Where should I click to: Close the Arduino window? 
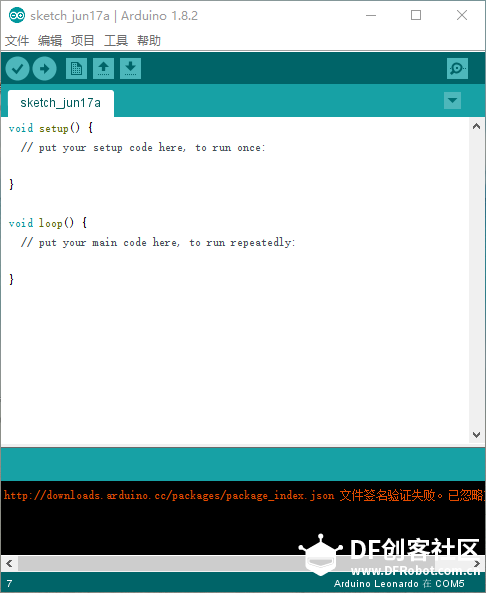coord(462,16)
